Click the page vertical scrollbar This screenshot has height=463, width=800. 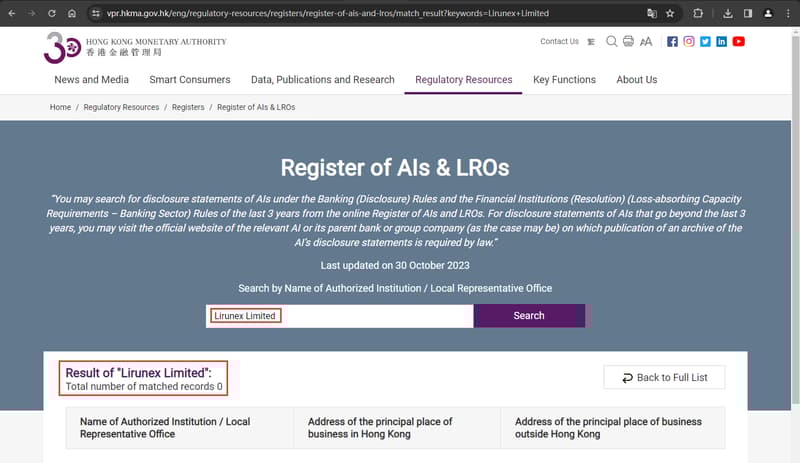click(795, 220)
